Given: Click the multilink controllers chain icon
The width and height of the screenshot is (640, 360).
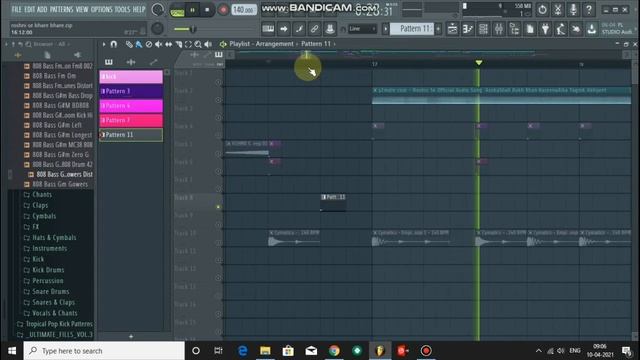Looking at the screenshot, I should click(x=314, y=29).
